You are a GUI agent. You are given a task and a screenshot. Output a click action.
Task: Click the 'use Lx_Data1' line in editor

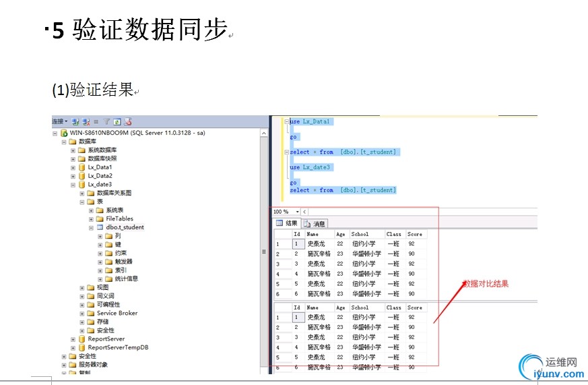click(310, 121)
